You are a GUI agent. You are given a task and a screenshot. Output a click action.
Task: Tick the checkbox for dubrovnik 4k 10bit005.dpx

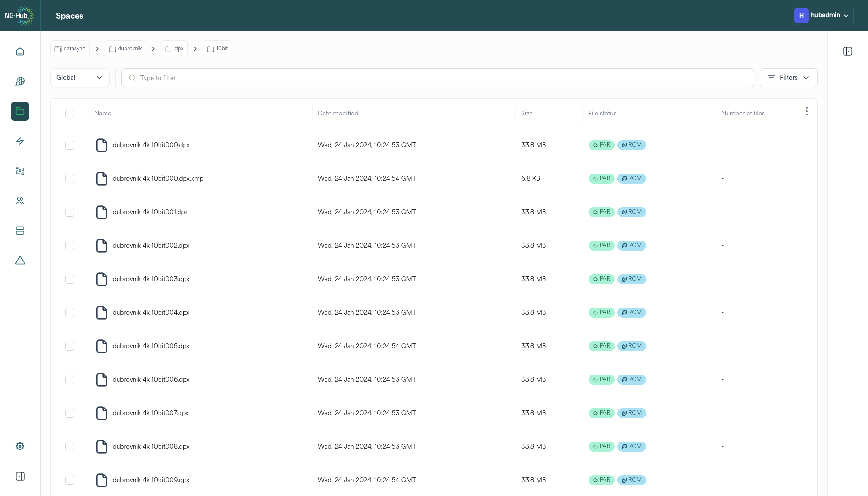(70, 346)
